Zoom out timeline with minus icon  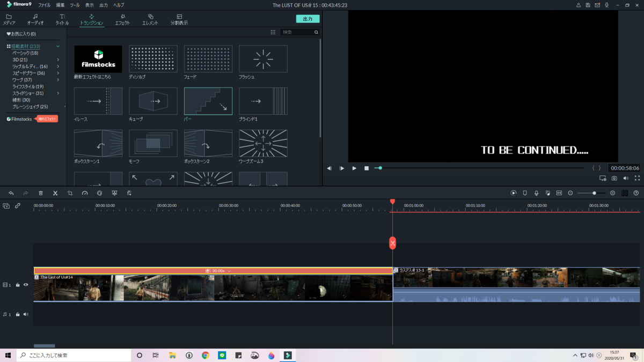pyautogui.click(x=570, y=193)
